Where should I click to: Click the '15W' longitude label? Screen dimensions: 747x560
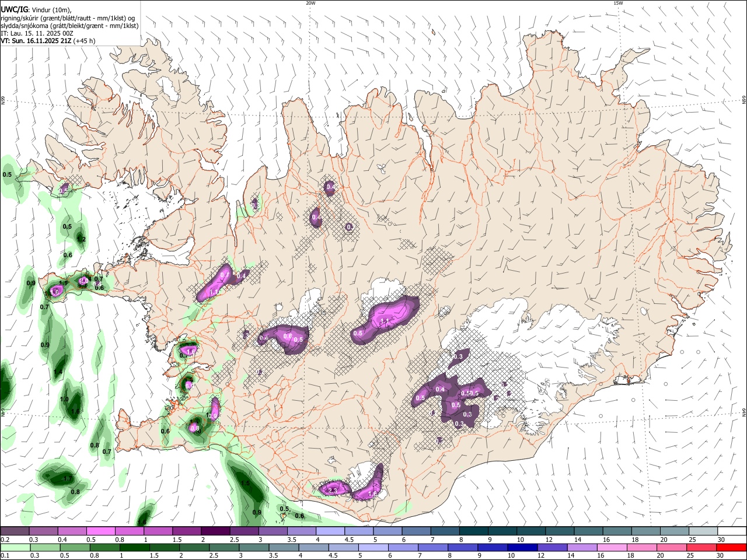[618, 3]
